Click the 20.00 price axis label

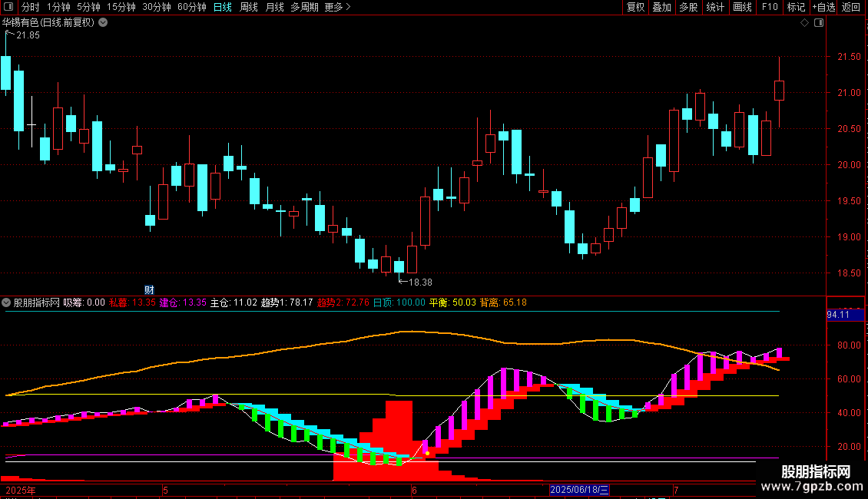849,165
